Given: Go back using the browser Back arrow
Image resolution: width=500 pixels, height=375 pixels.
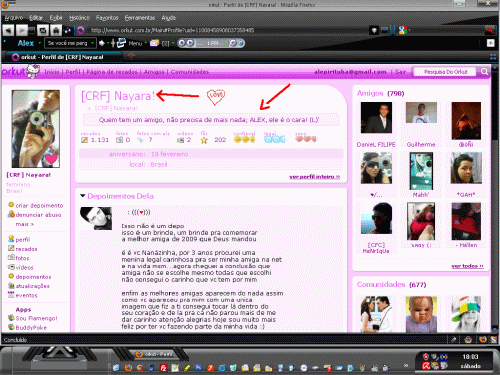Looking at the screenshot, I should (8, 31).
